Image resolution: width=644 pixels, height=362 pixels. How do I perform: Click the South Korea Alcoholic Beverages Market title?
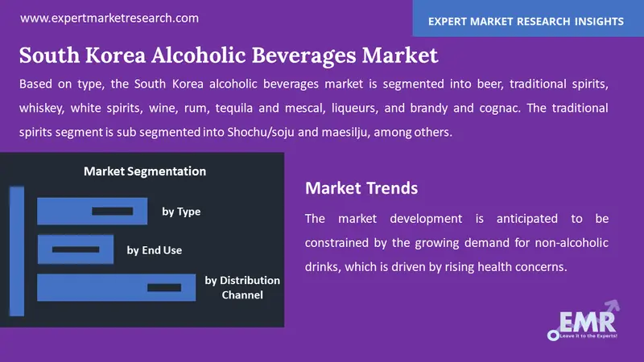point(229,56)
